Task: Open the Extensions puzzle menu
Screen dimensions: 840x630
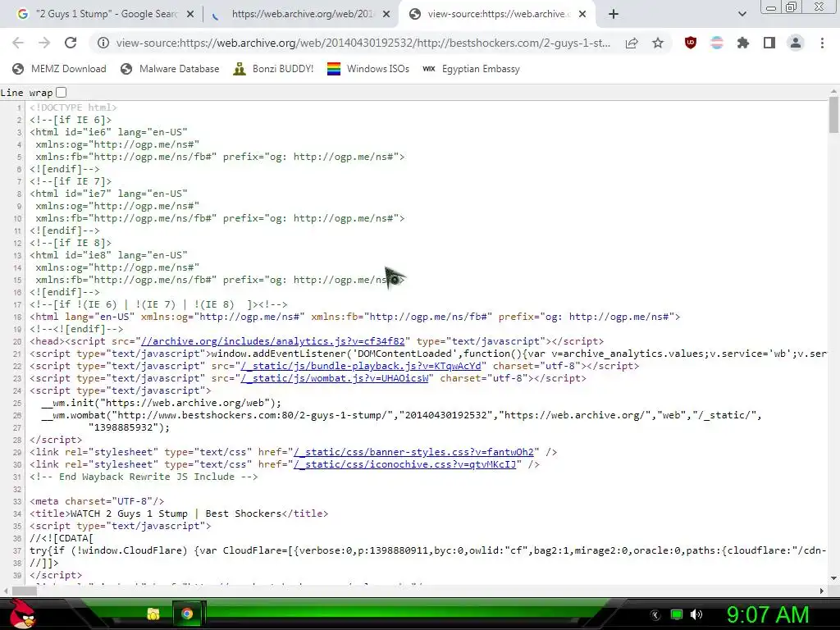Action: 743,43
